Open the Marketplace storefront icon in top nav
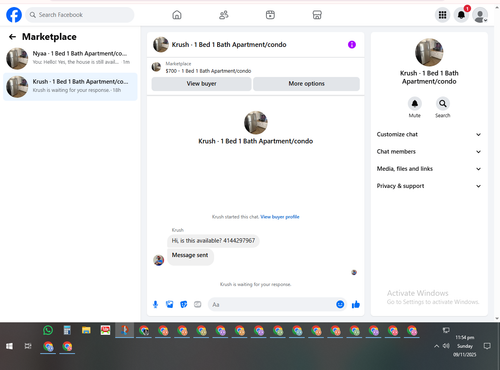 pyautogui.click(x=317, y=15)
